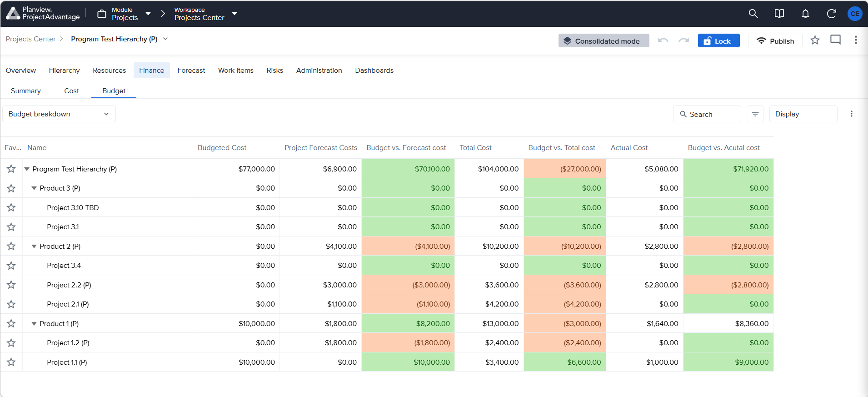Expand the Module Projects dropdown arrow

(x=148, y=14)
